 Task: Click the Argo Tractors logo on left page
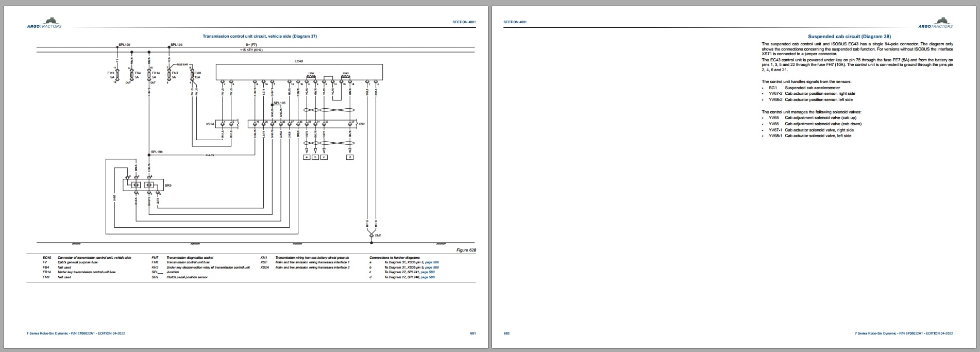click(x=44, y=25)
